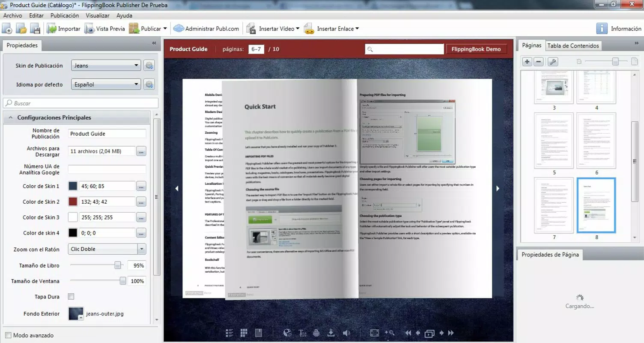Click the open folder icon in toolbar
The height and width of the screenshot is (343, 644).
pyautogui.click(x=21, y=29)
